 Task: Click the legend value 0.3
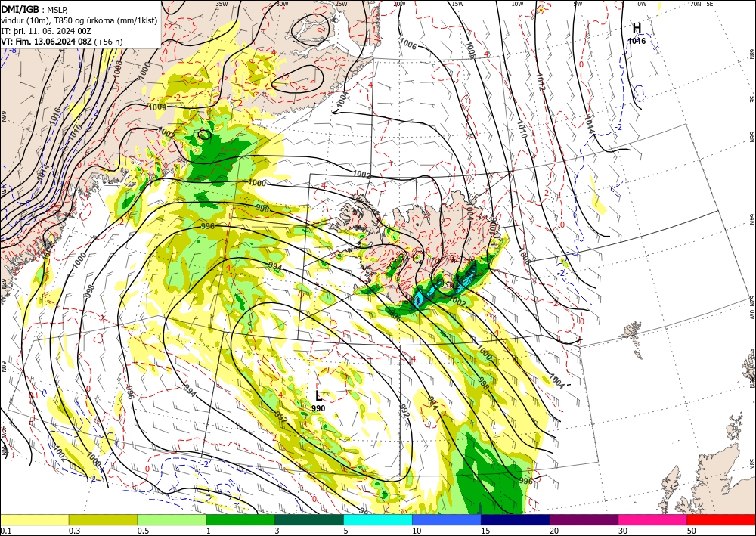(74, 531)
